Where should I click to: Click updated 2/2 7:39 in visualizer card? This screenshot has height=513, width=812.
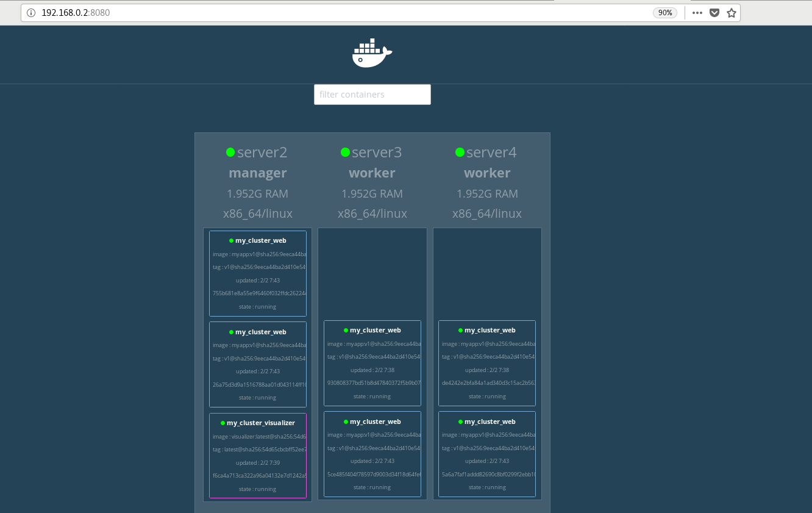coord(258,463)
